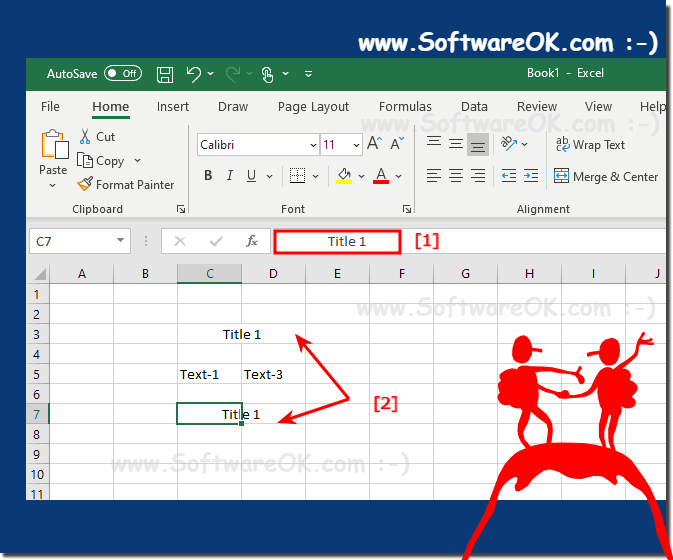Open Customize Quick Access Toolbar dropdown
The width and height of the screenshot is (673, 560).
point(308,74)
